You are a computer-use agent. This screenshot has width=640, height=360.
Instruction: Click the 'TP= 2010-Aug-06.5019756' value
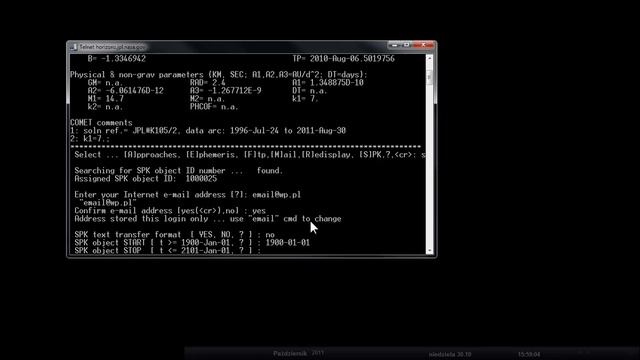[343, 59]
